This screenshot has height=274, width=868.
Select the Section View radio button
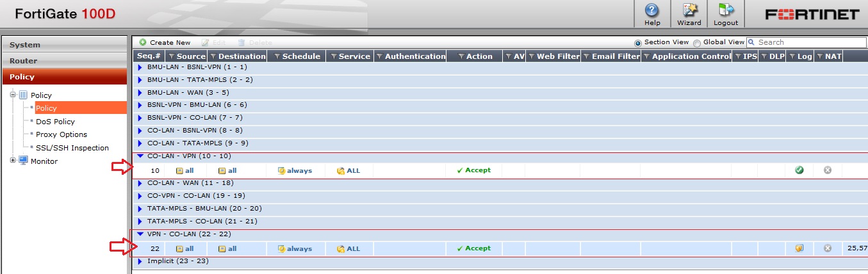click(637, 43)
